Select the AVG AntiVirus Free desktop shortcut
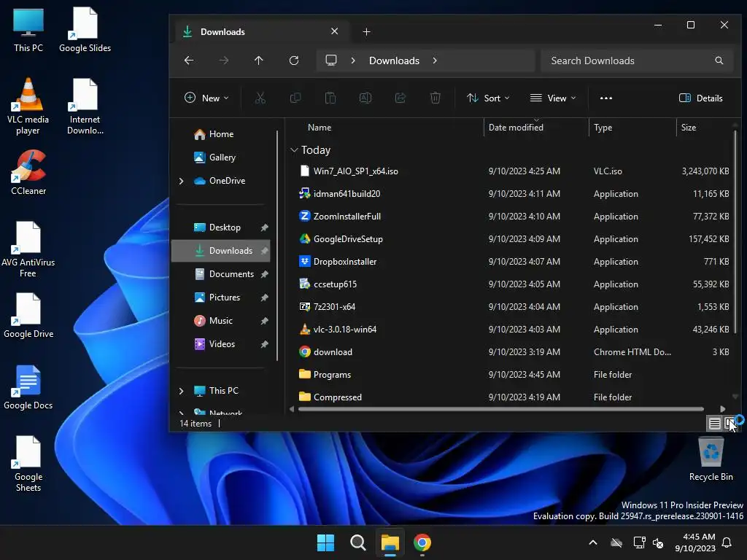The width and height of the screenshot is (747, 560). 28,249
